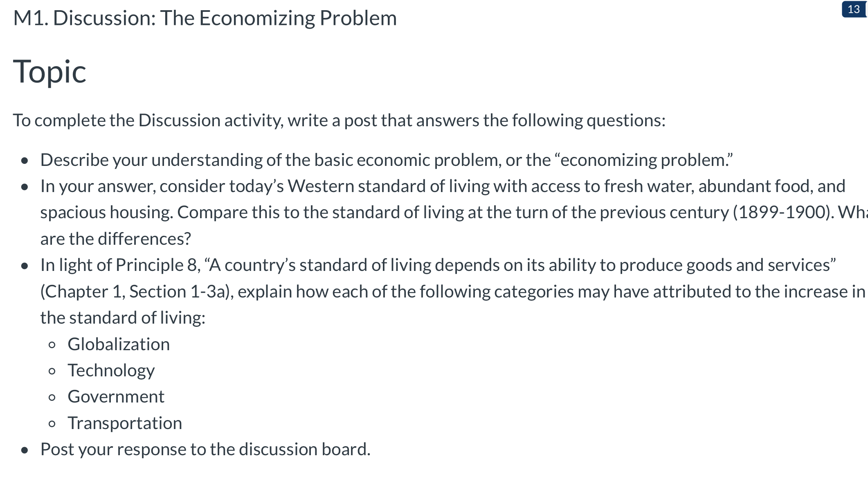
Task: Click the hollow bullet beside Globalization
Action: [52, 345]
